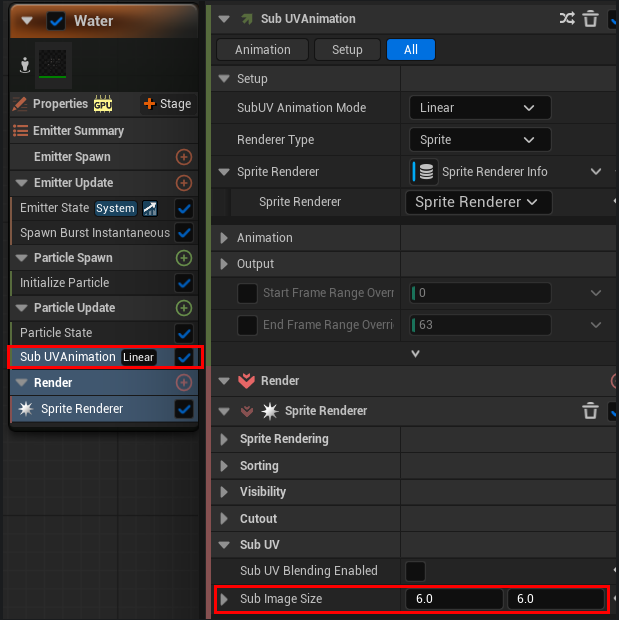Click the Sprite Renderer Info database icon
This screenshot has width=619, height=620.
426,172
